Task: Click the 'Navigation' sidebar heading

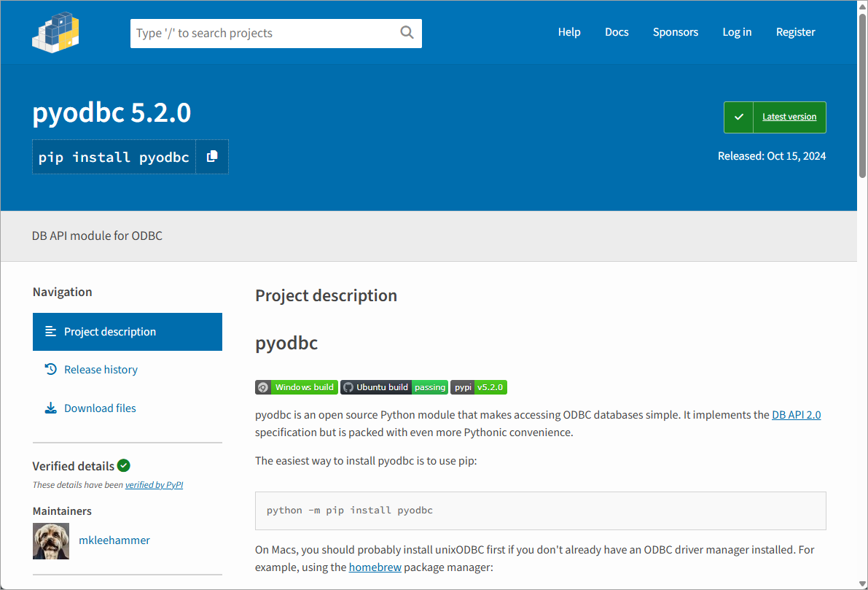Action: click(x=62, y=292)
